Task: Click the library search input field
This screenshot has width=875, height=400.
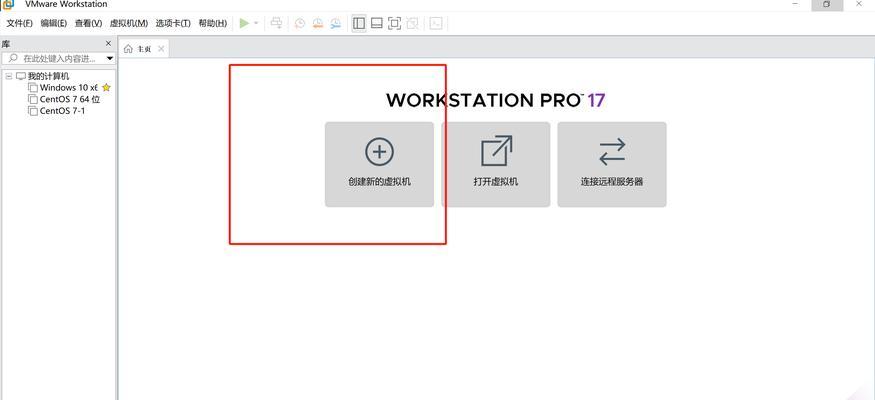Action: coord(54,58)
